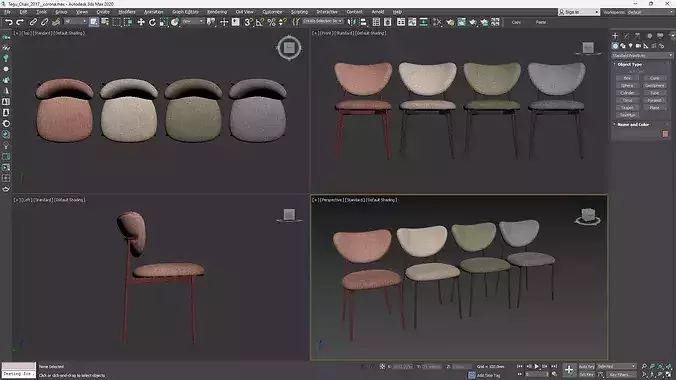Open the File menu
Image resolution: width=676 pixels, height=380 pixels.
pos(7,12)
